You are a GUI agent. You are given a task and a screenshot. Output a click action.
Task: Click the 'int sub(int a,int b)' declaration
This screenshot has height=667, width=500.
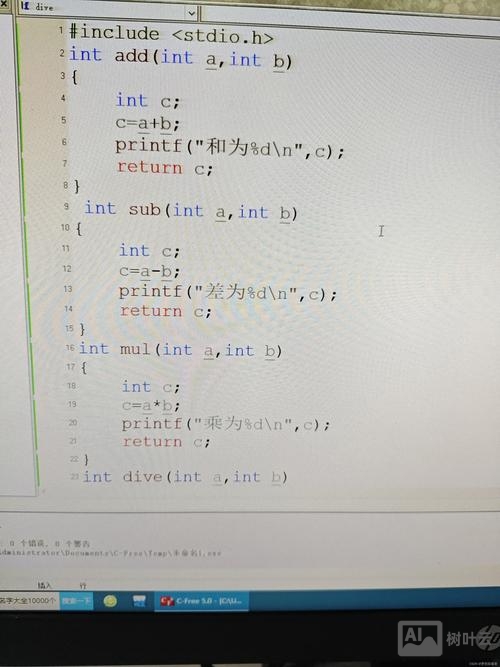pos(191,210)
